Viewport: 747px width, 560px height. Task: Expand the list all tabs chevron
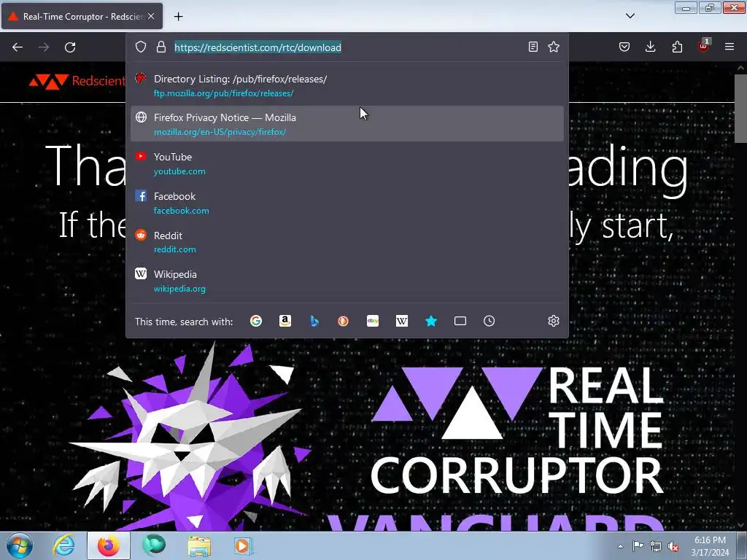[630, 16]
